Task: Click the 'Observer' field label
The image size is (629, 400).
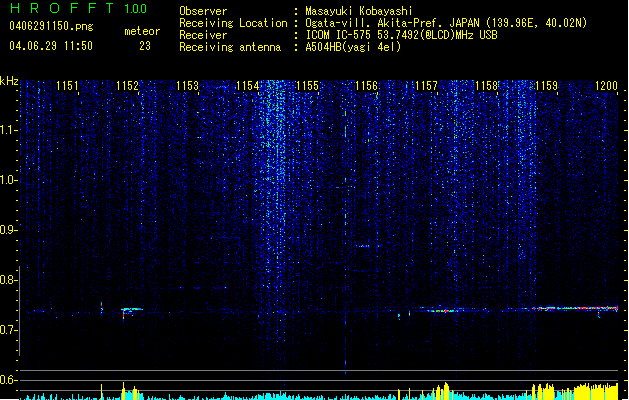Action: 203,11
